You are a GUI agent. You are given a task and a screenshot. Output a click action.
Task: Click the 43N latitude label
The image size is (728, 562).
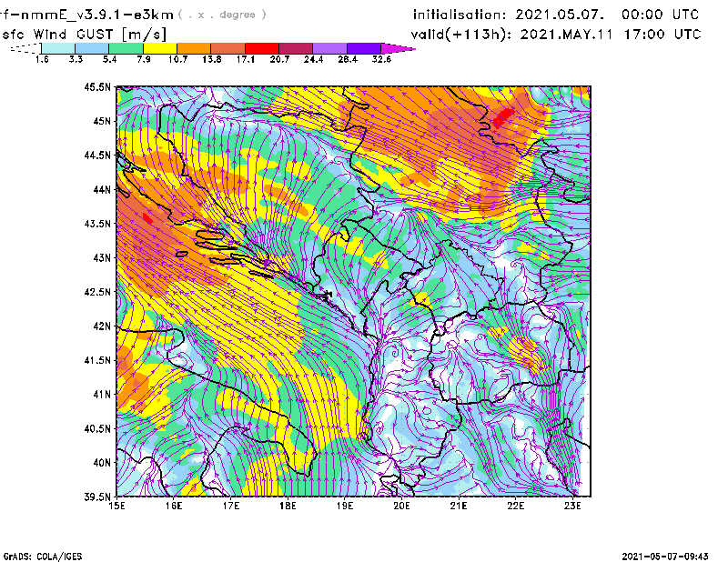coord(102,257)
